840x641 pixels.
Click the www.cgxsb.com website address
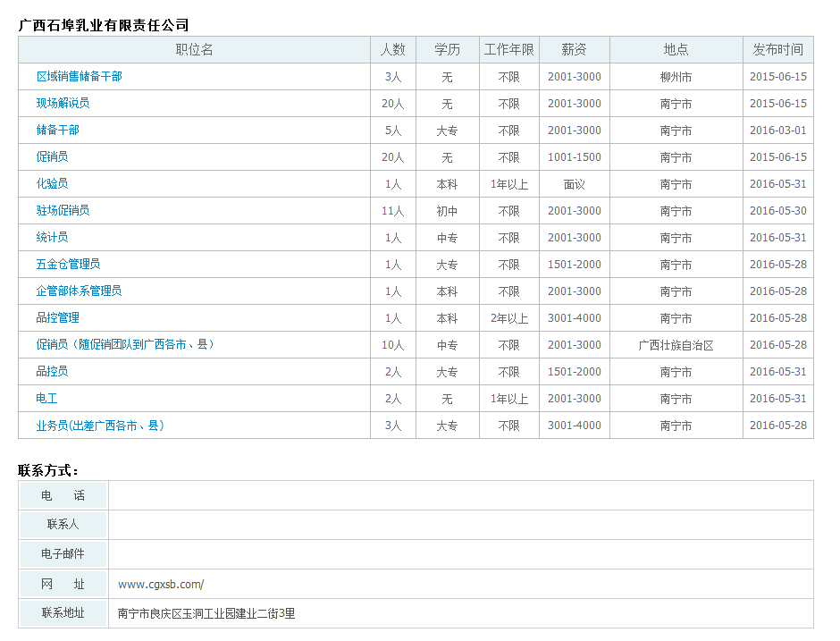click(x=161, y=585)
